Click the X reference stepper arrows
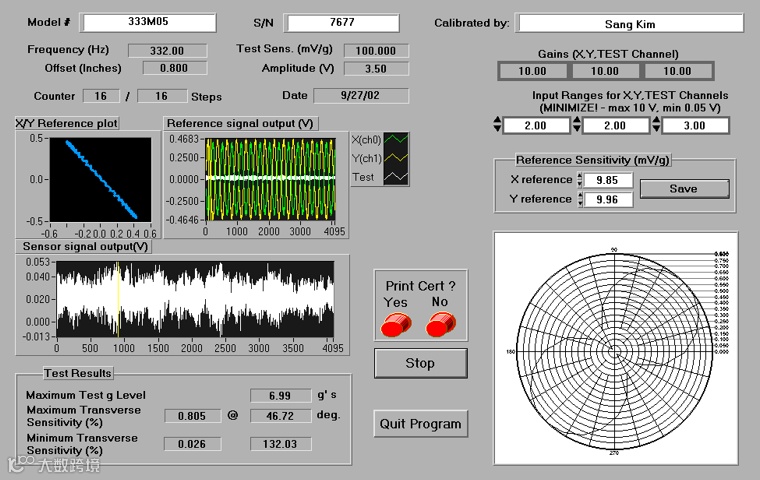 [x=579, y=180]
